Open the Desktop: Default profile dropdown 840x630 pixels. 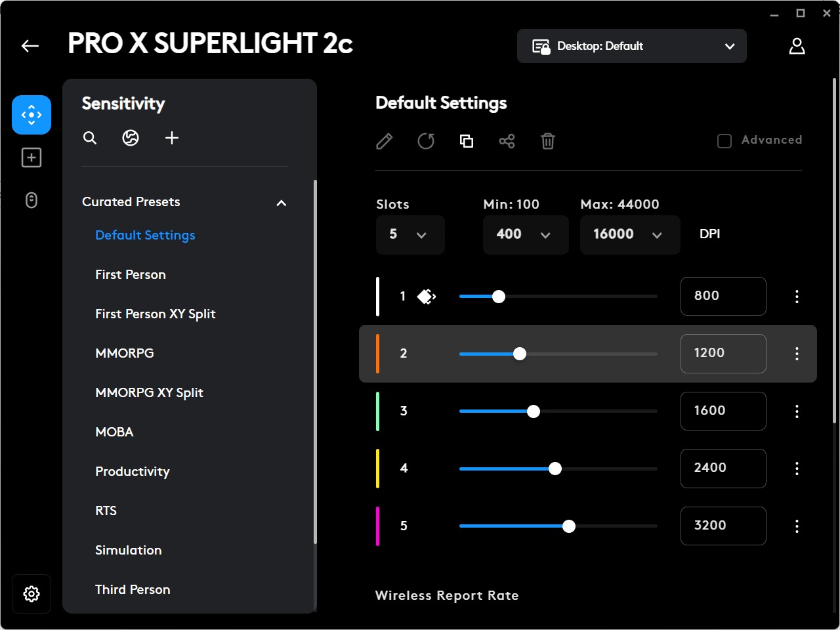click(631, 46)
